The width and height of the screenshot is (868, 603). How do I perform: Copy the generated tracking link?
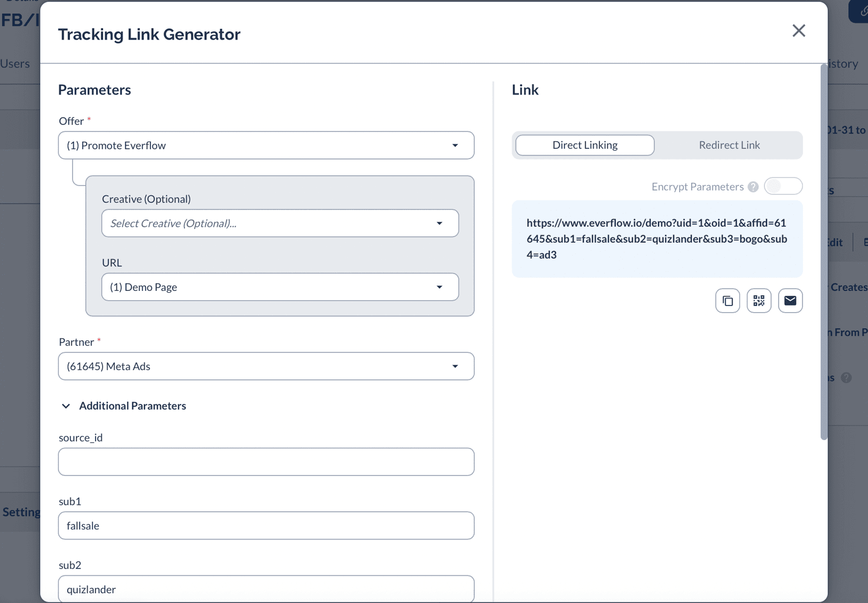click(727, 301)
